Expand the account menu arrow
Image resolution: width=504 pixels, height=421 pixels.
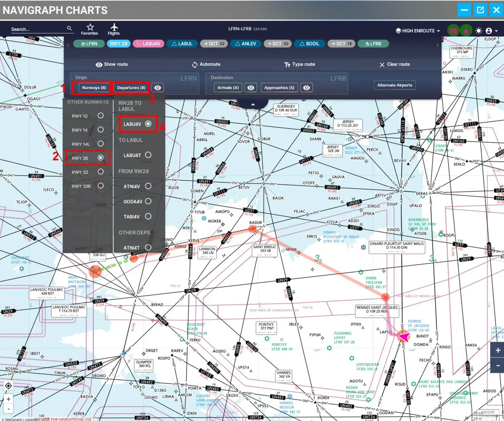(x=496, y=31)
